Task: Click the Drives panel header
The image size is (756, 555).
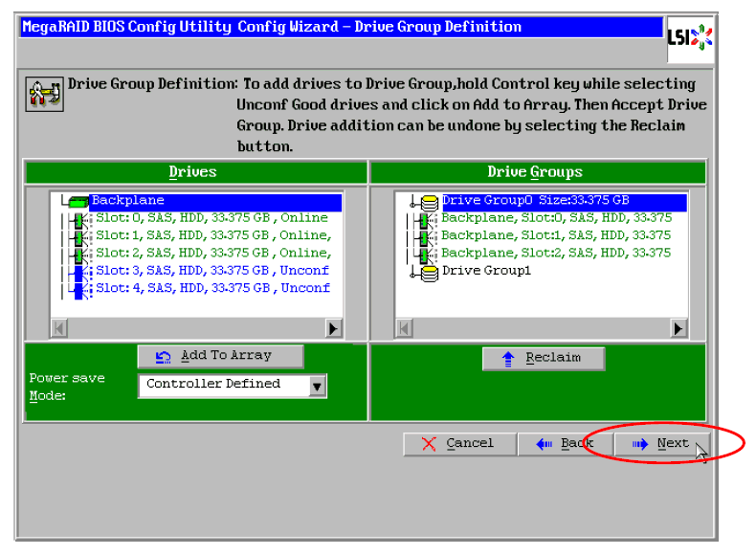Action: (x=196, y=172)
